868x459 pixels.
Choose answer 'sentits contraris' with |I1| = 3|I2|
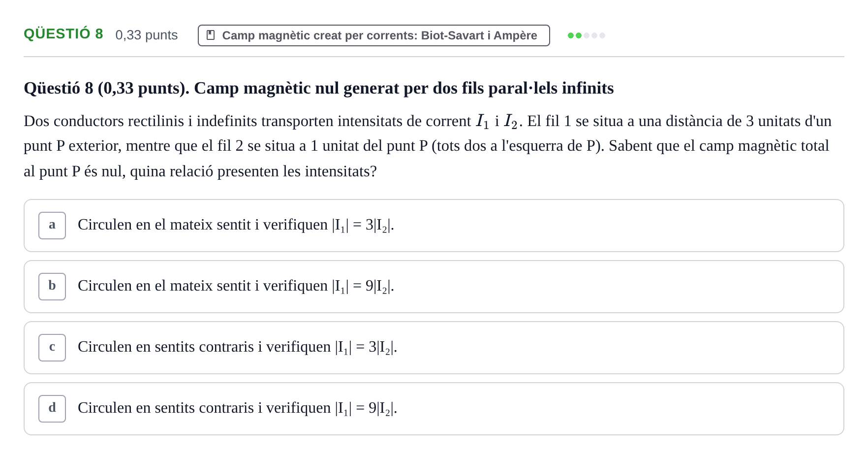tap(434, 348)
